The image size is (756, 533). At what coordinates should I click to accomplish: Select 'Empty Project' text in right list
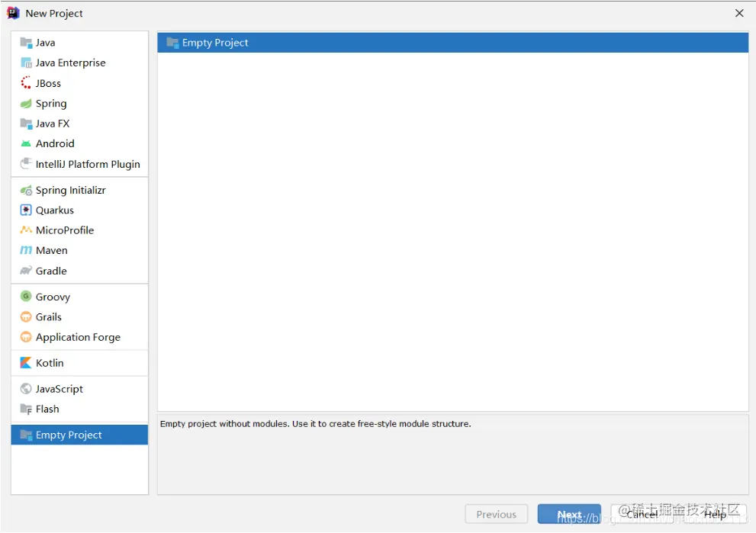[215, 43]
